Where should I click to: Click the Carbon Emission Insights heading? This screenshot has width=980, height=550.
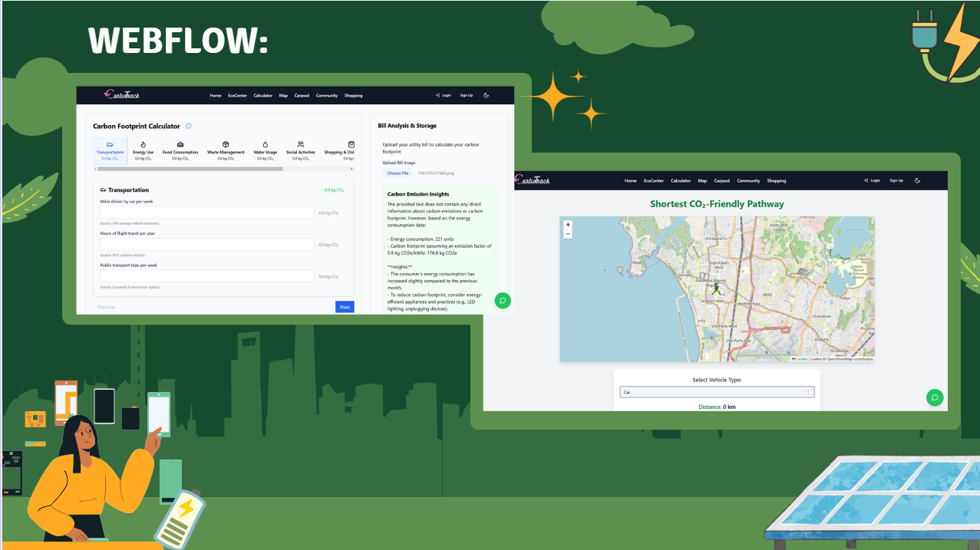click(418, 194)
